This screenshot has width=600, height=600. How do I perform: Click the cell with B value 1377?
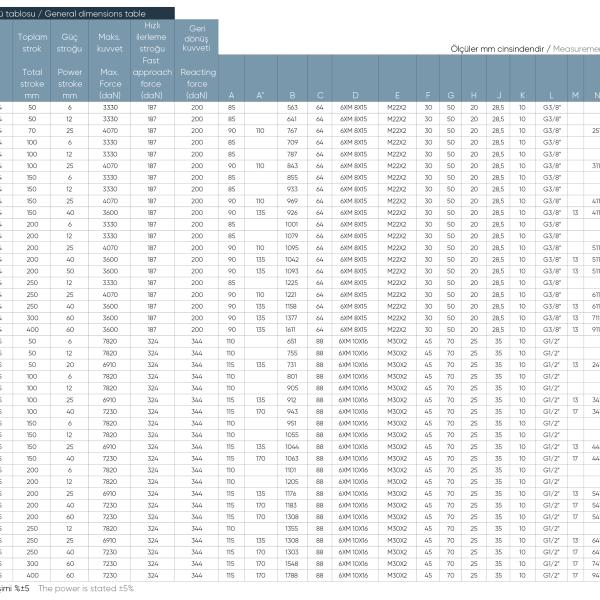coord(292,318)
